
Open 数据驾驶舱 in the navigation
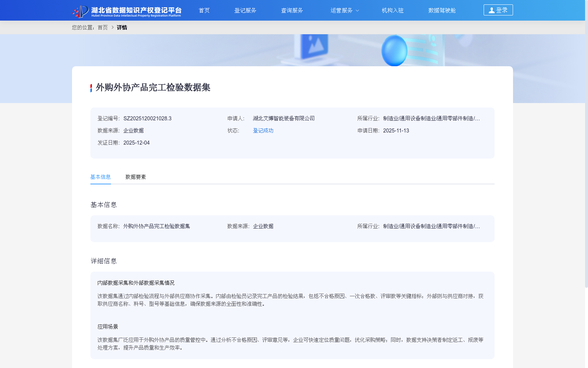click(442, 10)
